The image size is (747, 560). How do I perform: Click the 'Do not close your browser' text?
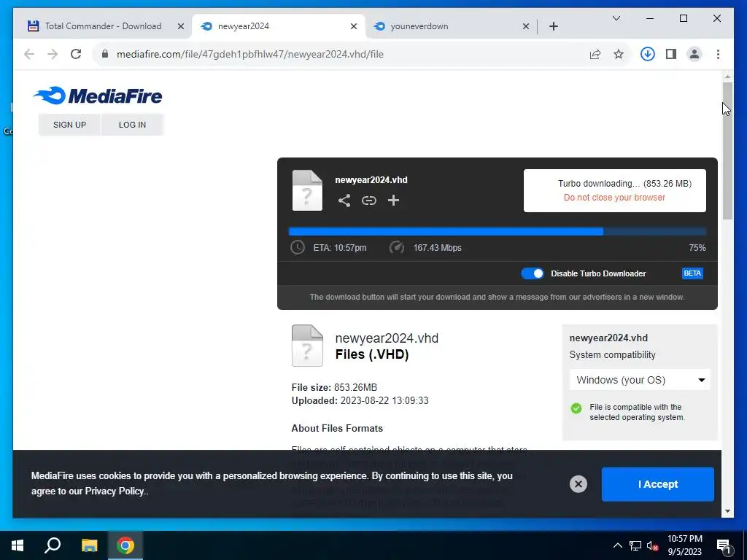(x=614, y=198)
